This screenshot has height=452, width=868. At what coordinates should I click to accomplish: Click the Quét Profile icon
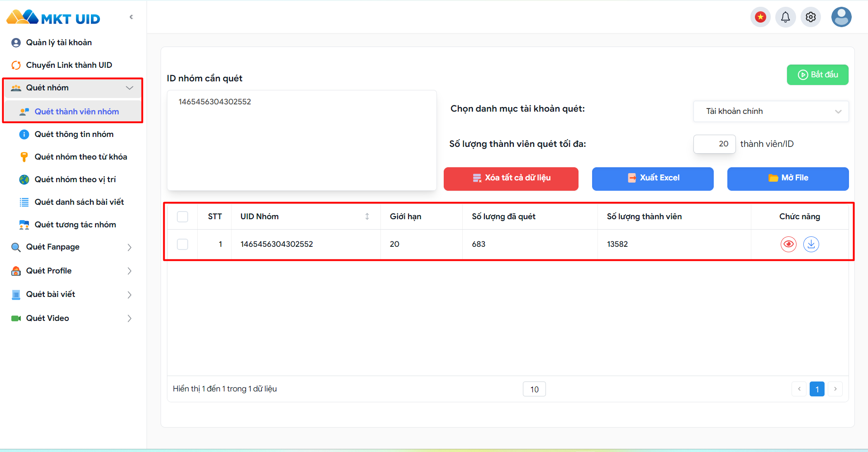(16, 271)
